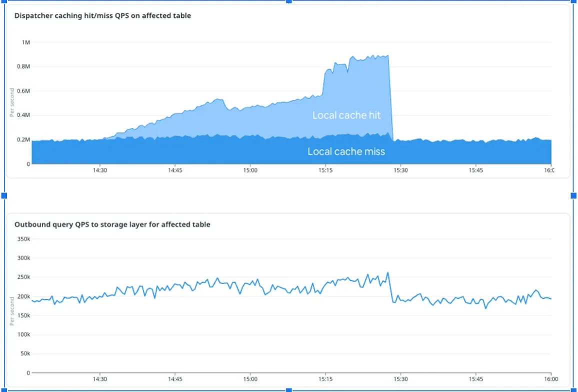Click the 100k y-axis label
Viewport: 578px width, 392px height.
(23, 334)
